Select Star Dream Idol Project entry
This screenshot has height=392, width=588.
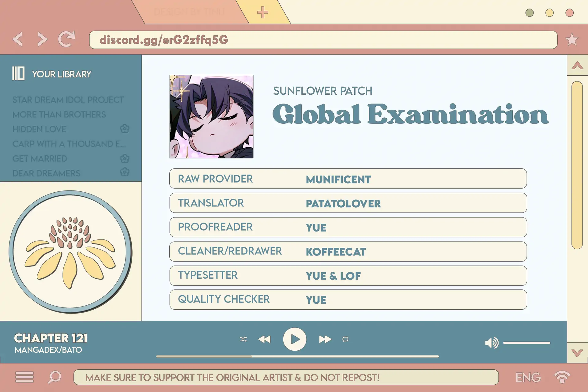(68, 100)
